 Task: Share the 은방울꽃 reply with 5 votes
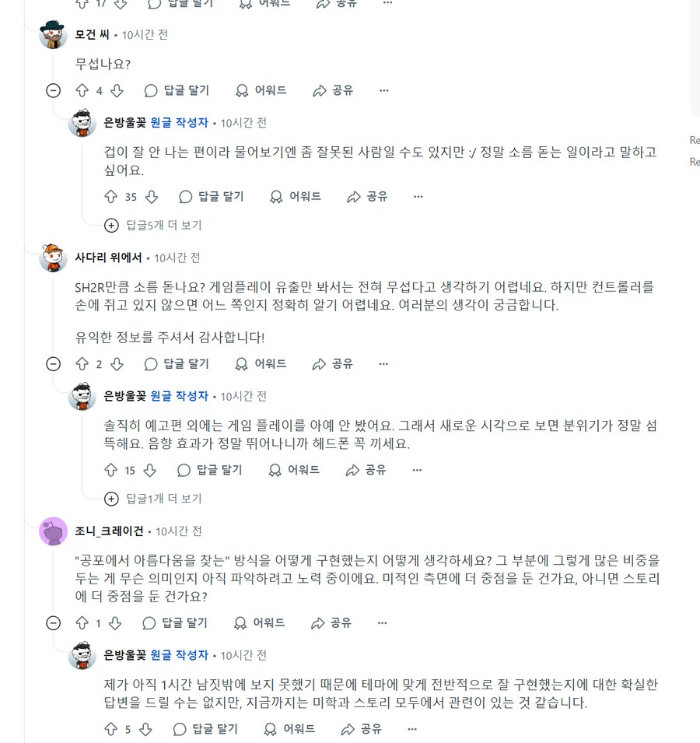click(x=362, y=730)
